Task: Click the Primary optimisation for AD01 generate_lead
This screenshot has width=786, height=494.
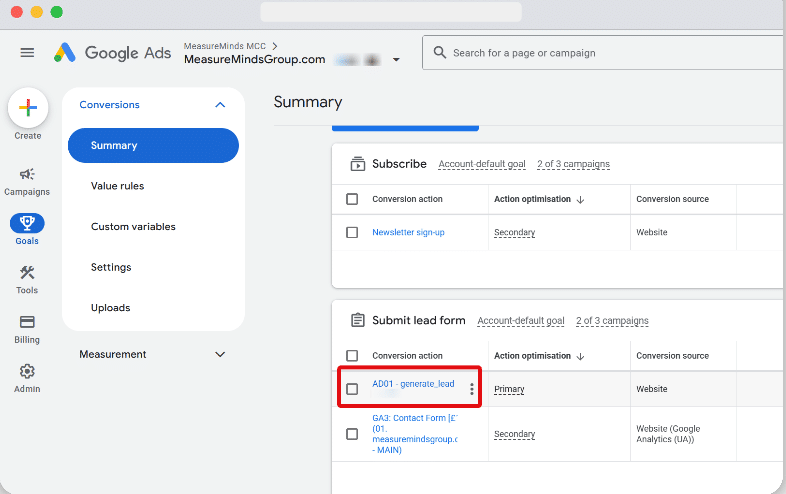Action: point(509,389)
